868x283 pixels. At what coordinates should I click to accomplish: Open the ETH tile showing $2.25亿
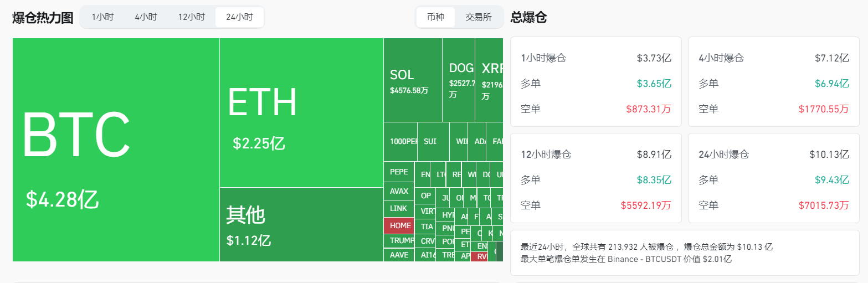pos(301,112)
